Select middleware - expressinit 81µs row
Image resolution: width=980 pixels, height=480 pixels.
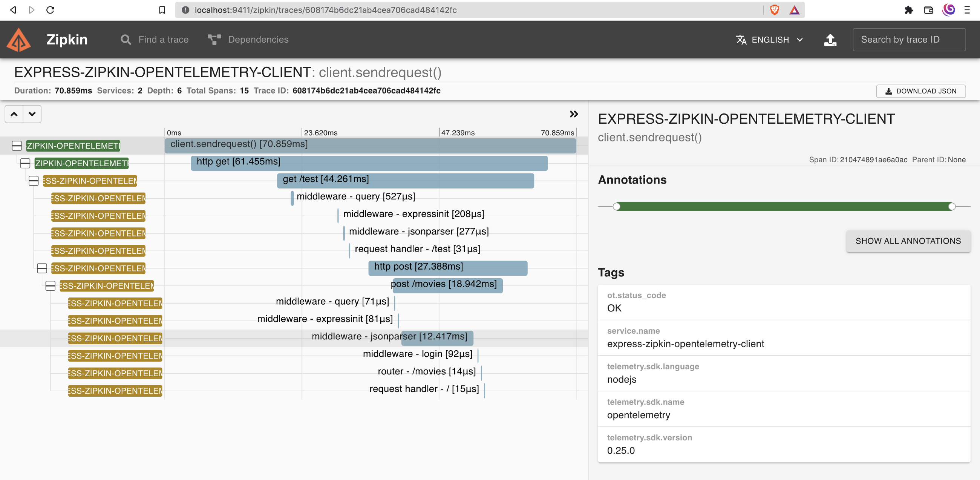tap(294, 321)
